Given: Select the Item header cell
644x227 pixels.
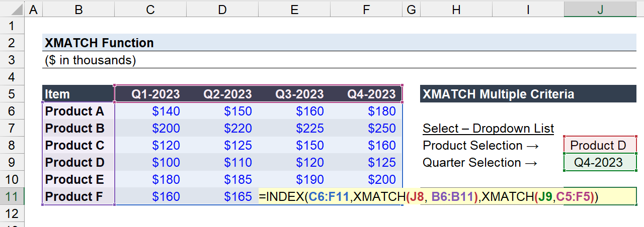Looking at the screenshot, I should [x=78, y=94].
